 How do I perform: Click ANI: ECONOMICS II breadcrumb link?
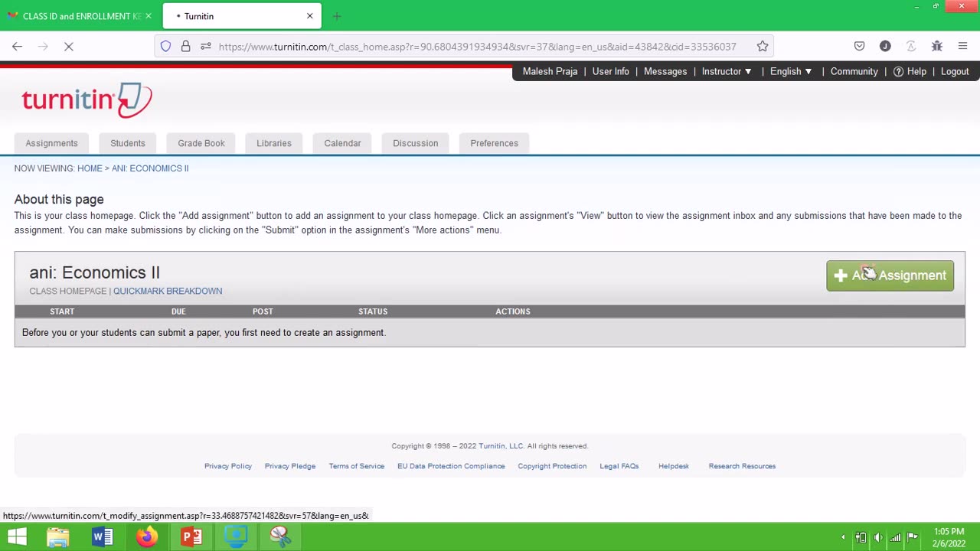point(150,168)
